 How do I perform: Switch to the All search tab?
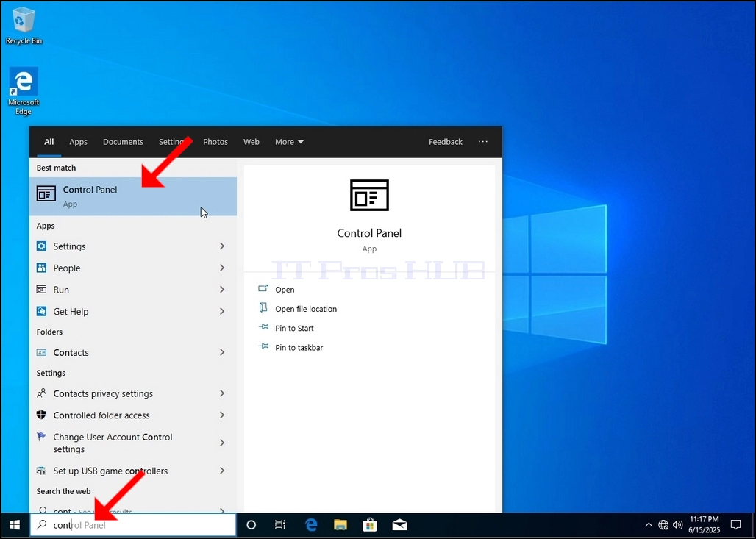click(49, 142)
